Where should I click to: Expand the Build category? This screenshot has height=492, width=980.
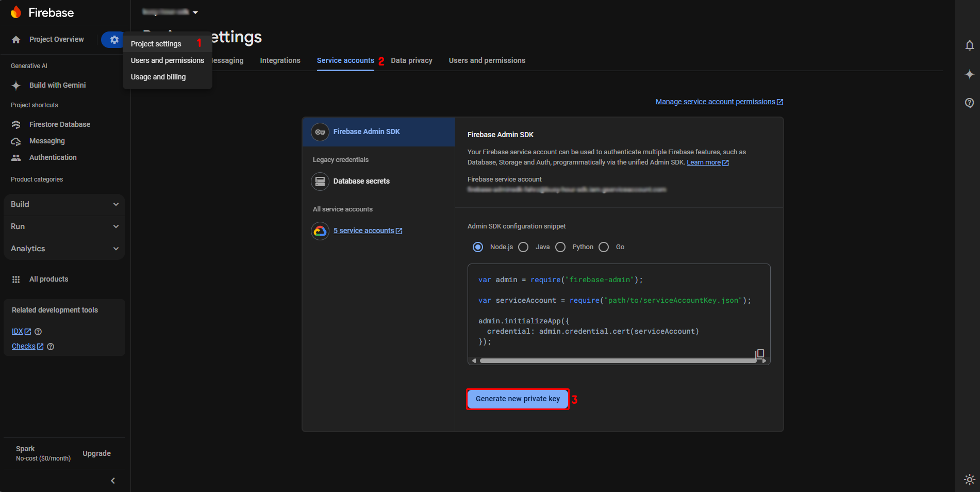click(x=64, y=204)
